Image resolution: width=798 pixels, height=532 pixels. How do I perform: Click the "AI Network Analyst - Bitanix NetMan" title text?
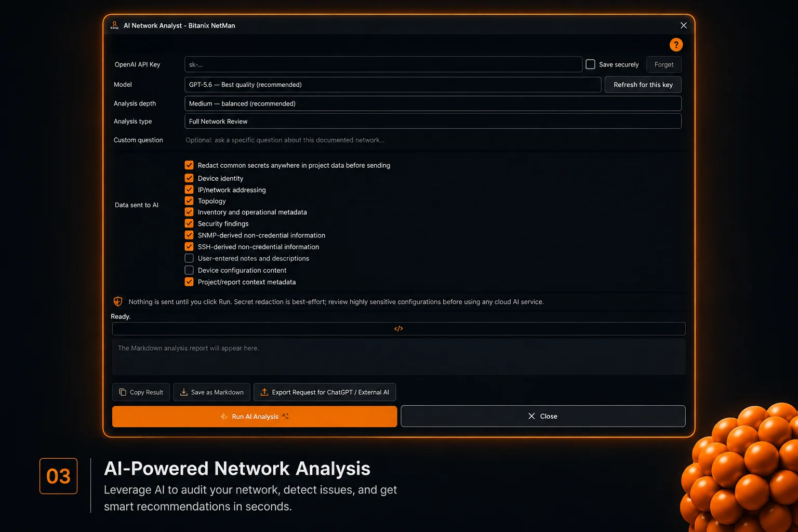179,25
